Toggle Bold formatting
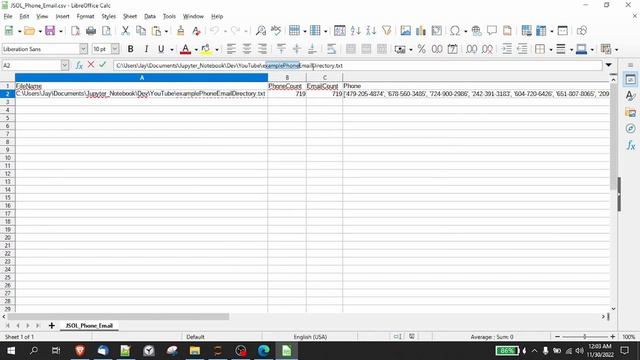 pyautogui.click(x=131, y=49)
